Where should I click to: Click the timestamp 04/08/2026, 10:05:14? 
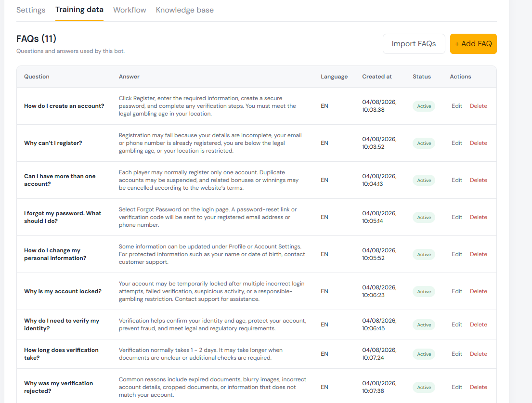379,217
